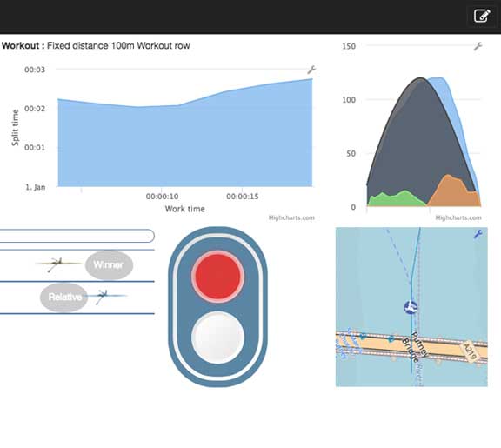Select the winner boat icon
The image size is (501, 448).
(x=58, y=264)
